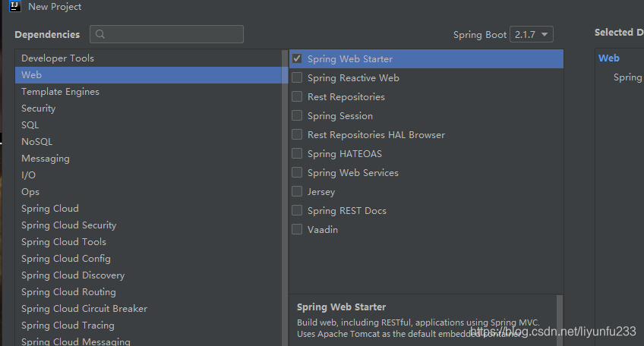Open Spring Cloud Routing category
Screen dimensions: 644x346
click(x=149, y=292)
